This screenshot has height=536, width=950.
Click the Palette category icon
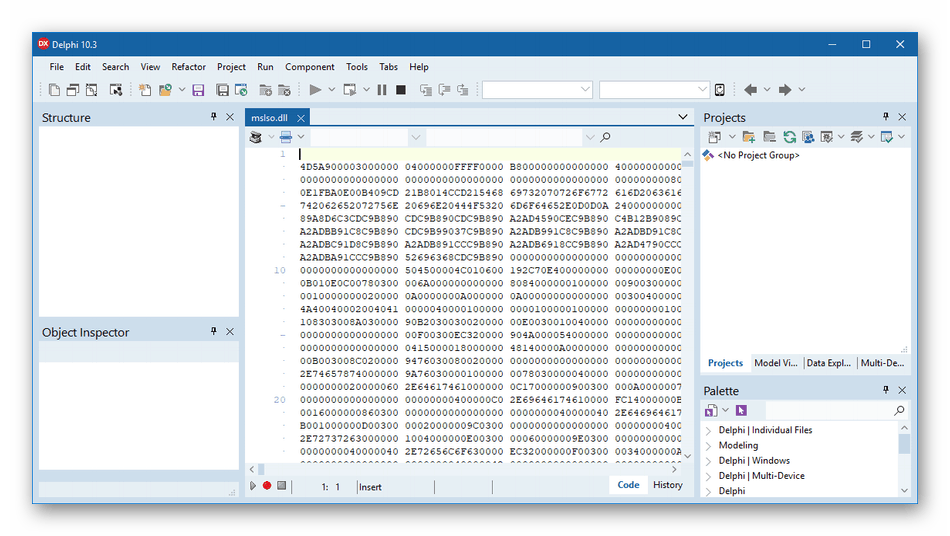(x=711, y=411)
